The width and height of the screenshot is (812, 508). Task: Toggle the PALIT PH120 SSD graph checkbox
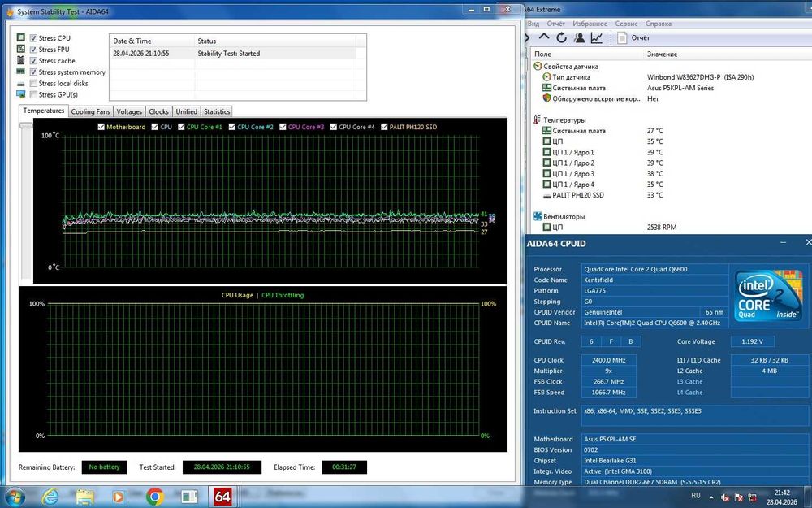(x=384, y=127)
